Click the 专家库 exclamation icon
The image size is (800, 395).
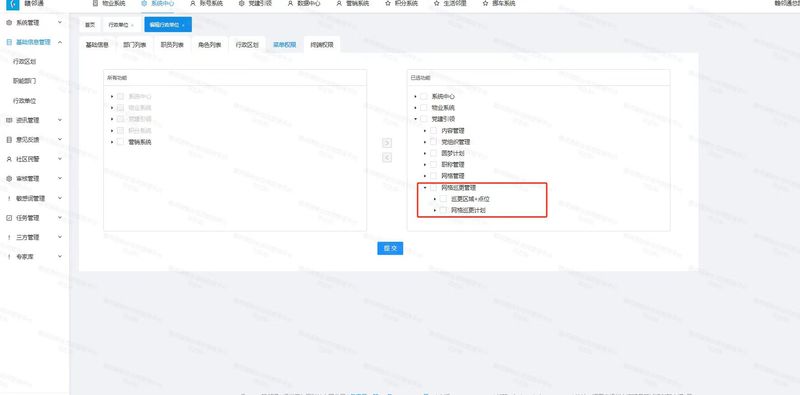9,257
